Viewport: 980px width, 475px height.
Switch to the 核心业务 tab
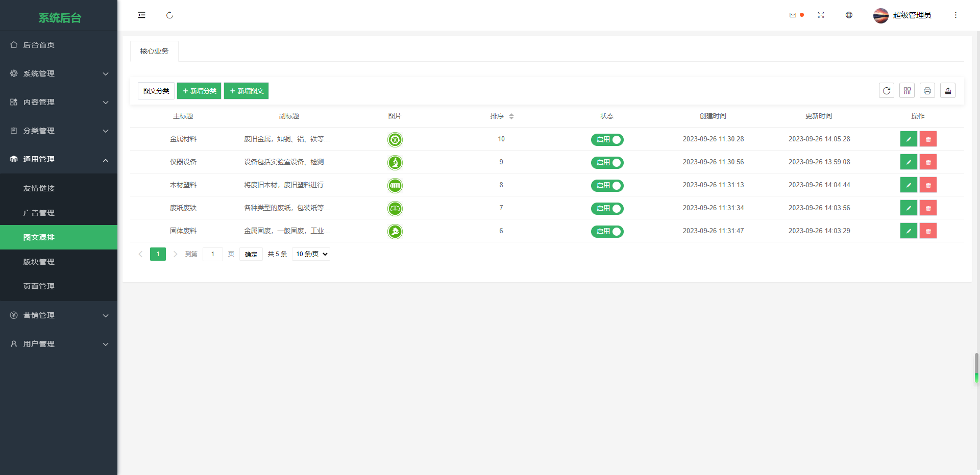pyautogui.click(x=154, y=52)
